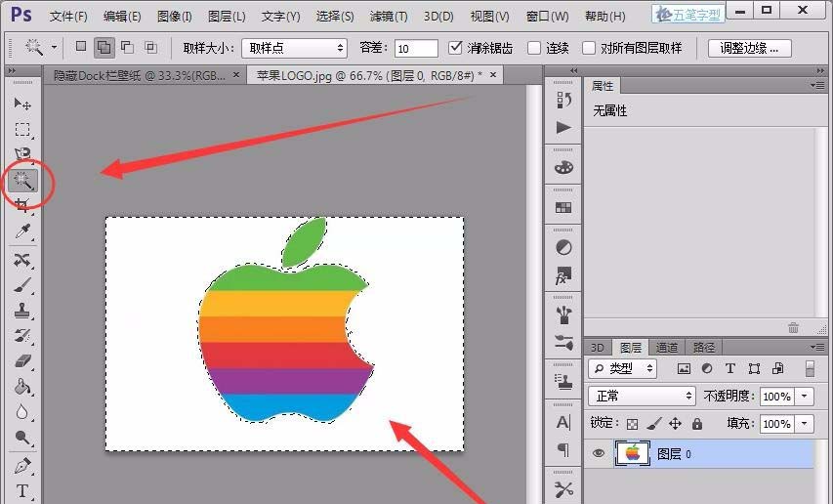The width and height of the screenshot is (833, 504).
Task: Select the Move tool
Action: point(22,104)
